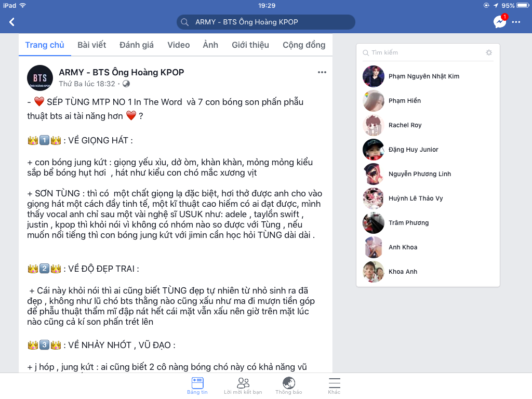Open ARMY - BTS Ông Hoàng KPOP page link
Screen dimensions: 532x399
click(122, 72)
